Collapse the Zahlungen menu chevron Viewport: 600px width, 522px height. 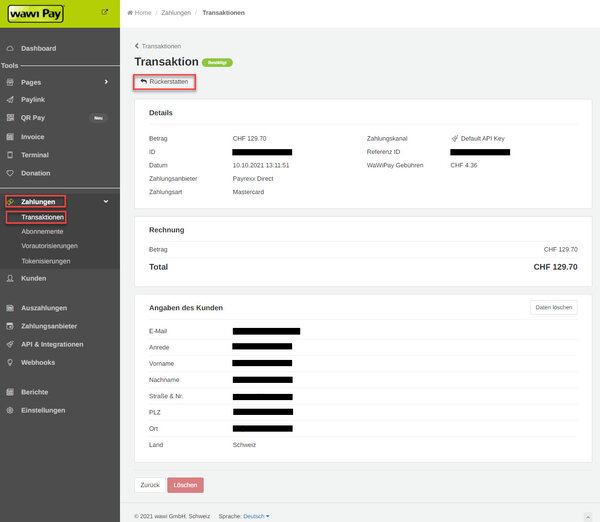[106, 202]
